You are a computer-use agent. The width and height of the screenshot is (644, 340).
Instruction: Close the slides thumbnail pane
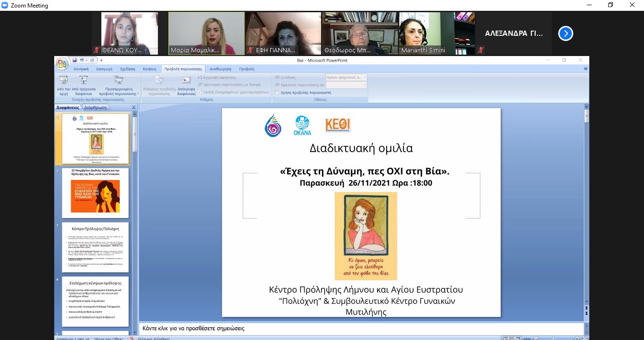pos(133,107)
